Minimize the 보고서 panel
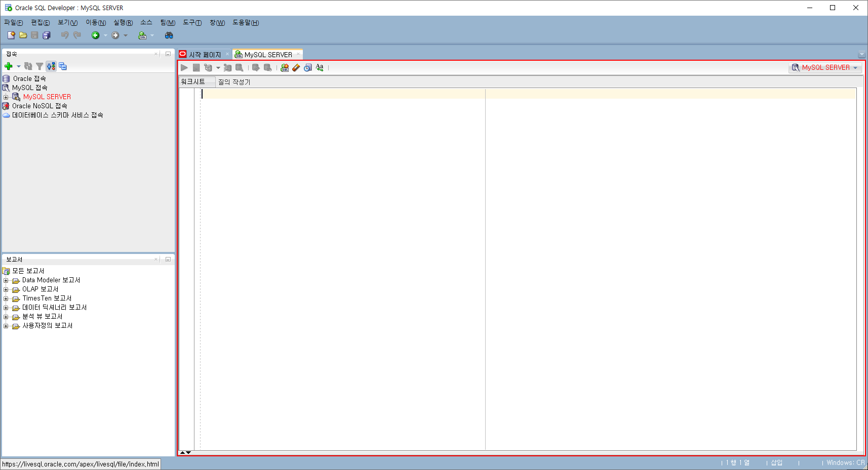Viewport: 868px width, 470px height. [x=168, y=259]
